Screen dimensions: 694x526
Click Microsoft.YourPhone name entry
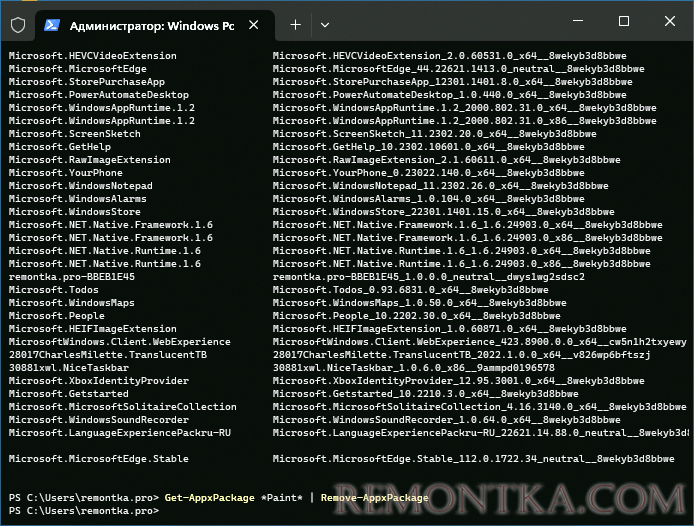click(66, 173)
